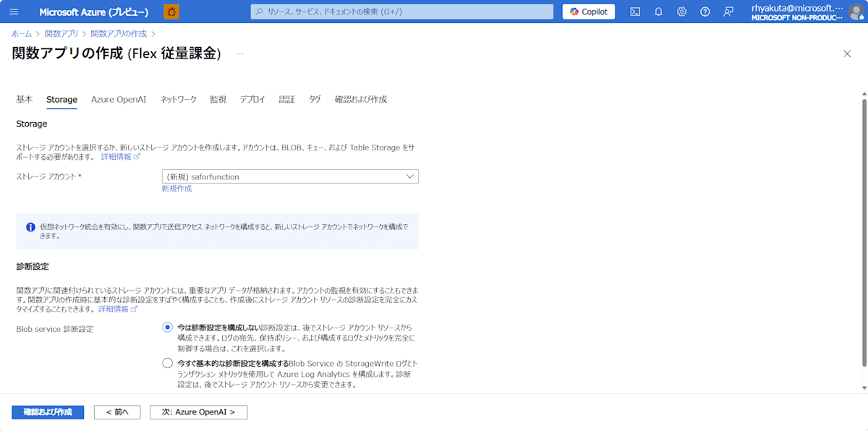Select 今すぐ基本的な診断設定を構成する radio option
Image resolution: width=868 pixels, height=431 pixels.
(168, 363)
